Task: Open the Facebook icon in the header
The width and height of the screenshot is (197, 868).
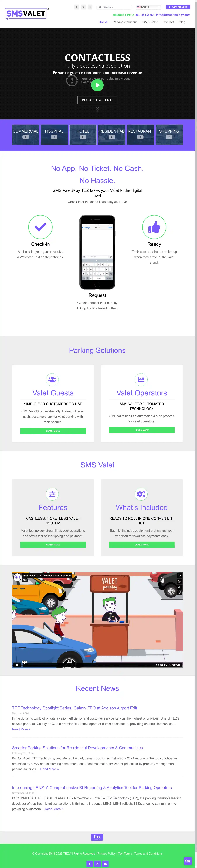Action: (x=77, y=7)
